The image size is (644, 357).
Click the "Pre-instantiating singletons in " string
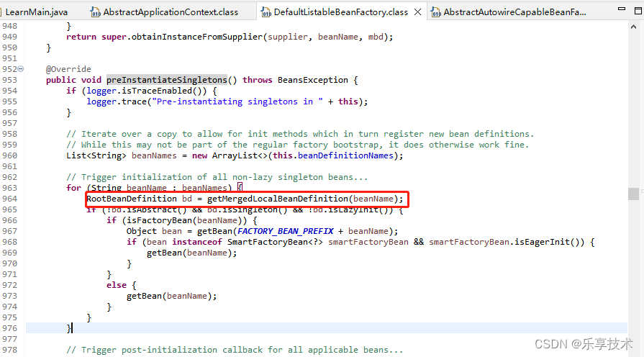[237, 101]
